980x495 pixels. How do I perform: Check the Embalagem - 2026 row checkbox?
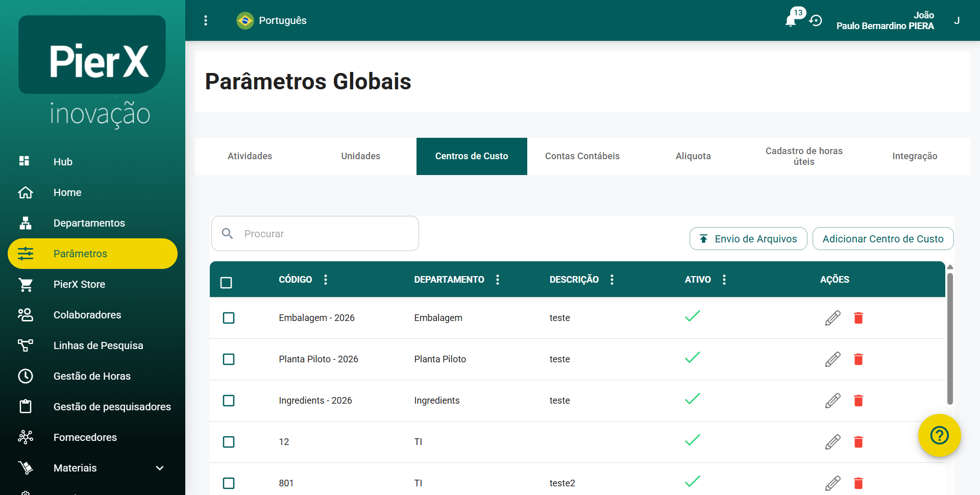[x=229, y=318]
